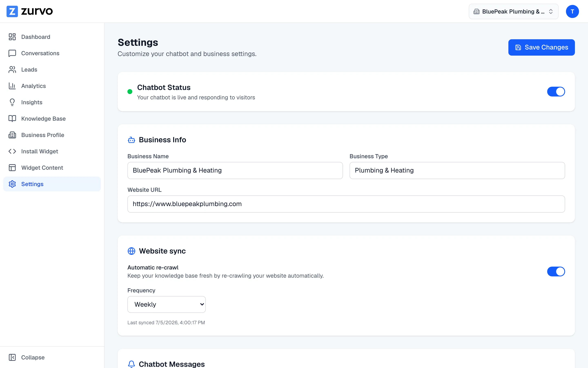The width and height of the screenshot is (588, 368).
Task: Click the Chatbot Messages heading
Action: (x=172, y=364)
